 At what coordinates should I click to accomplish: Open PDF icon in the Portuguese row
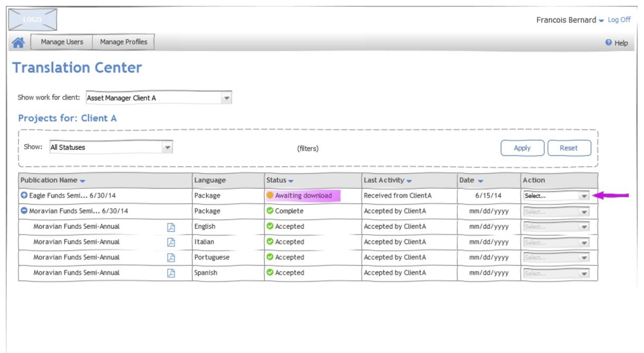[171, 257]
